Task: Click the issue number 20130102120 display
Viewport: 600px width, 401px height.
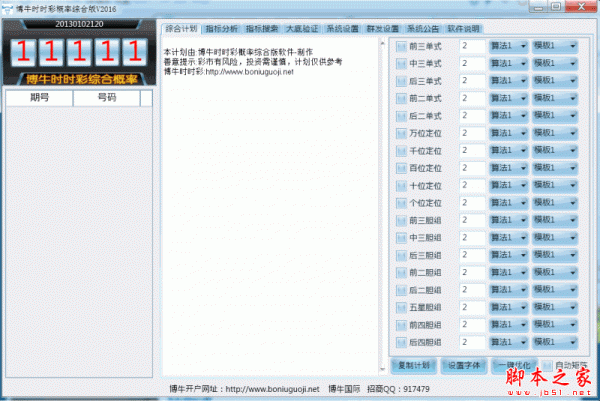Action: tap(79, 24)
